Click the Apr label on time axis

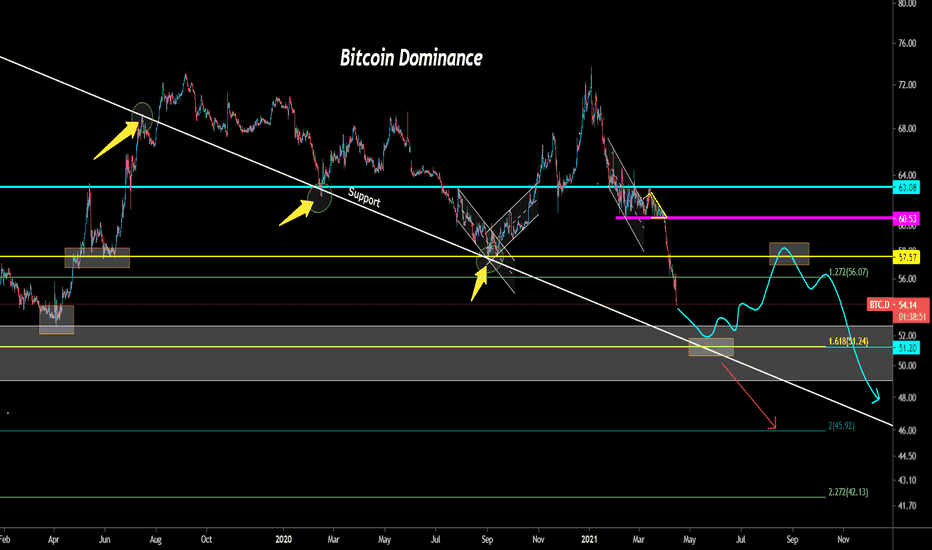coord(53,540)
